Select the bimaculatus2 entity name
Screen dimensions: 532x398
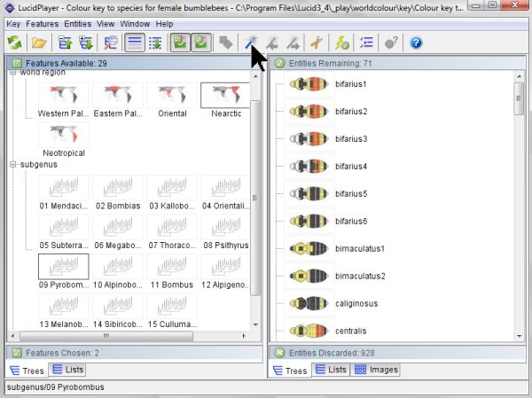(x=360, y=277)
